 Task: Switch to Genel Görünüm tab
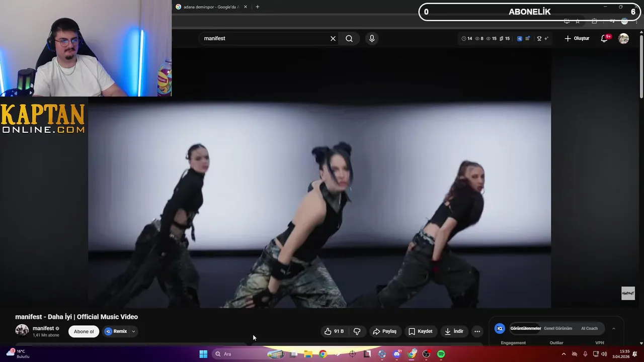click(558, 328)
